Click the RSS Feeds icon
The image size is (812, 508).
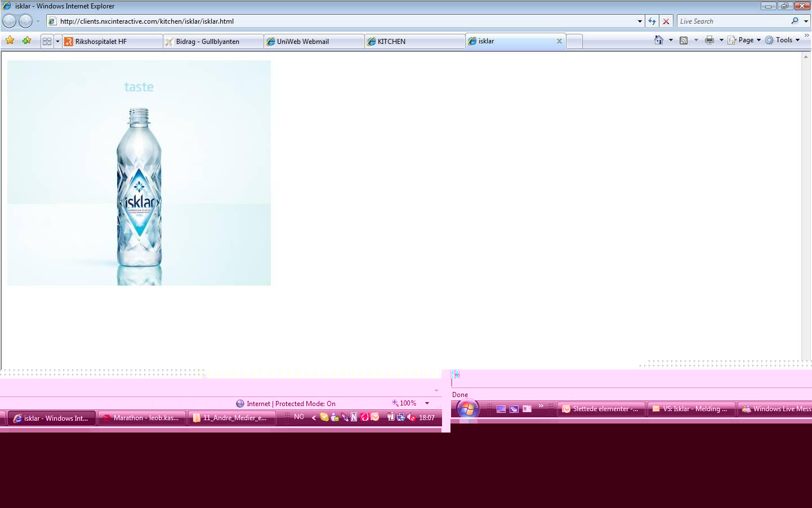coord(684,40)
